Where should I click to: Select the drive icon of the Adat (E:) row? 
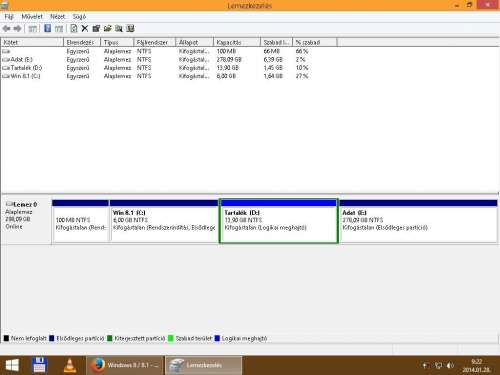(x=6, y=60)
